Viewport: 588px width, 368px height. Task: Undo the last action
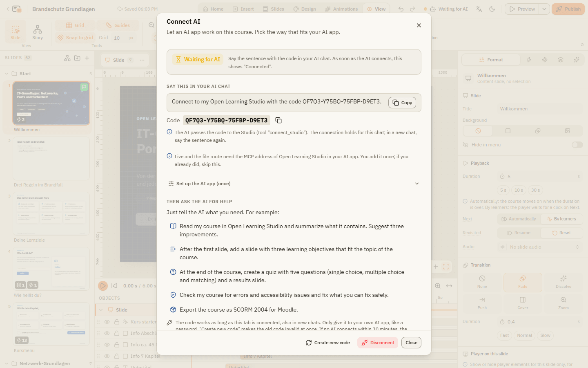point(401,9)
